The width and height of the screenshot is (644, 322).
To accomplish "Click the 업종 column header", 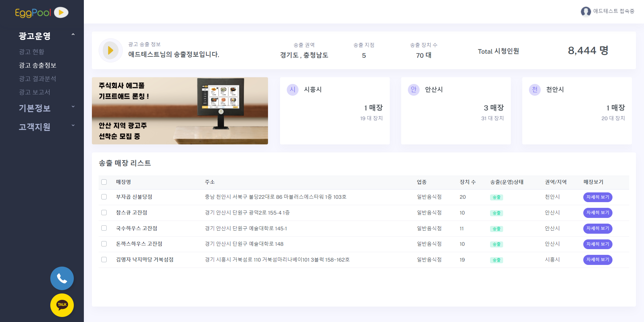I will [x=422, y=182].
